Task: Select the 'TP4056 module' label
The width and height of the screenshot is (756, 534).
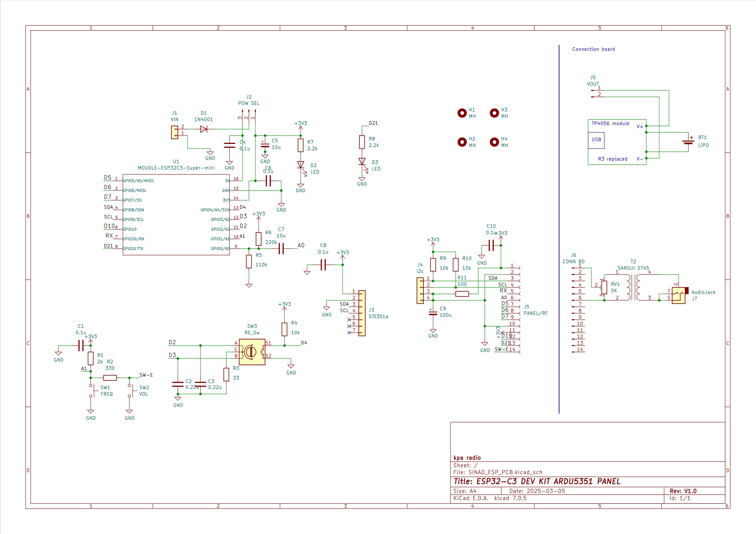Action: click(611, 123)
